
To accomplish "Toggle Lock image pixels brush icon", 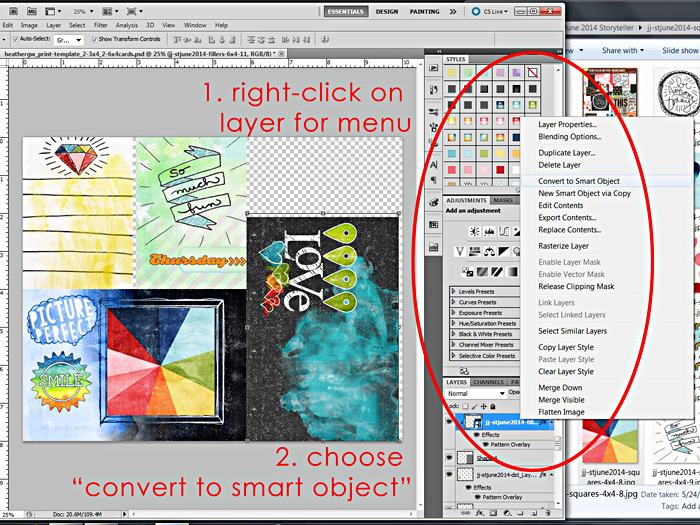I will (475, 407).
